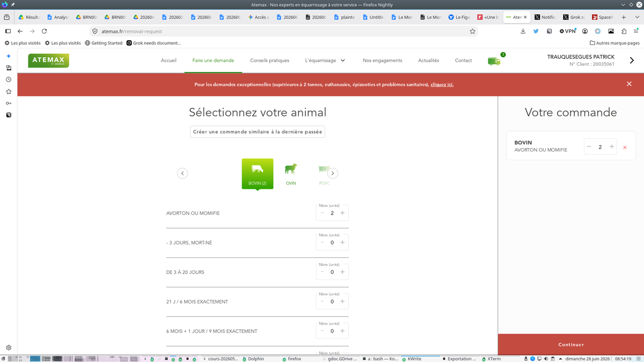
Task: Increase De 3 à 20 jours quantity
Action: coord(342,272)
